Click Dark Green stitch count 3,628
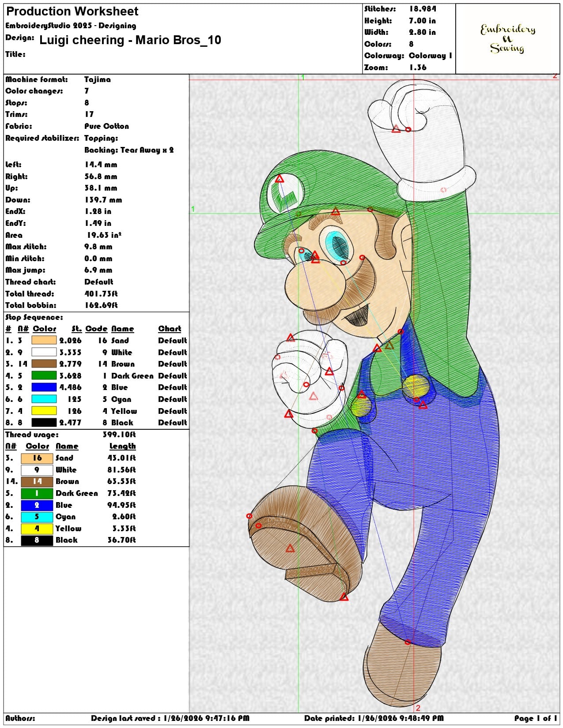Image resolution: width=563 pixels, height=728 pixels. pos(71,376)
